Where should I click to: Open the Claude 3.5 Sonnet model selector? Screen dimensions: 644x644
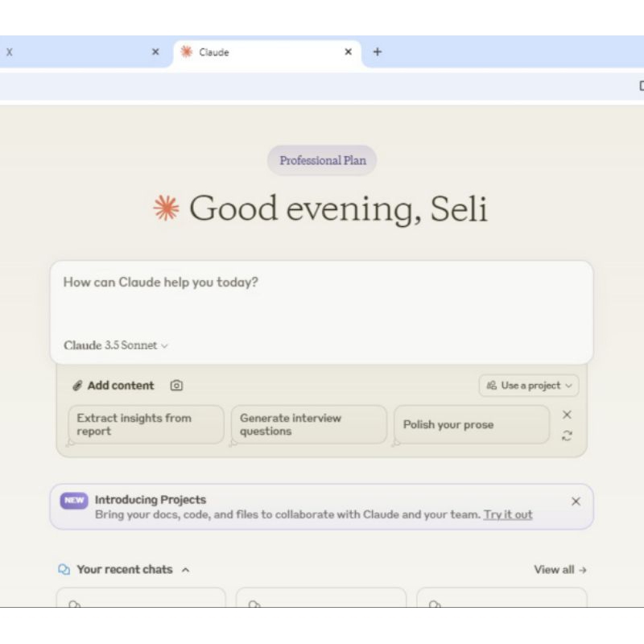(x=116, y=345)
